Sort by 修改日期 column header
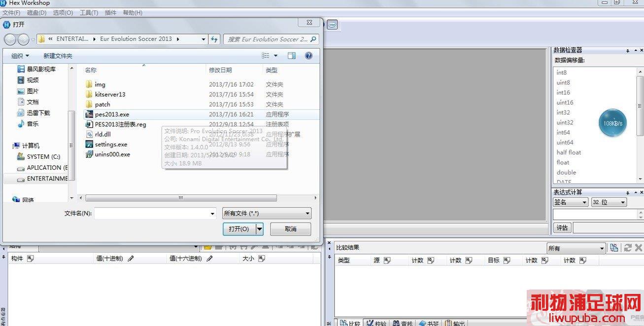This screenshot has height=326, width=644. pyautogui.click(x=220, y=70)
